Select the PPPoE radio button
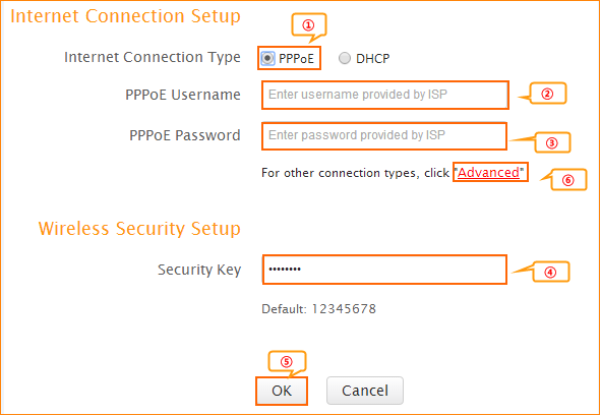600x415 pixels. 268,58
